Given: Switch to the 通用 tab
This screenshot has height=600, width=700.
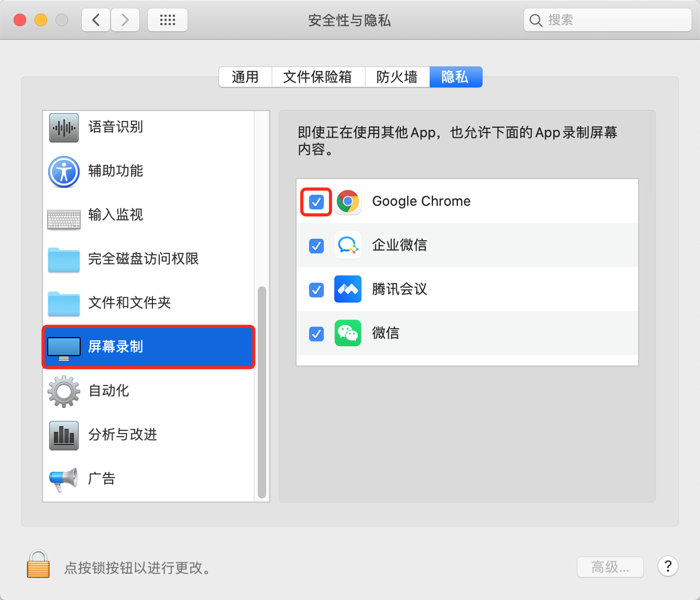Looking at the screenshot, I should click(x=245, y=77).
